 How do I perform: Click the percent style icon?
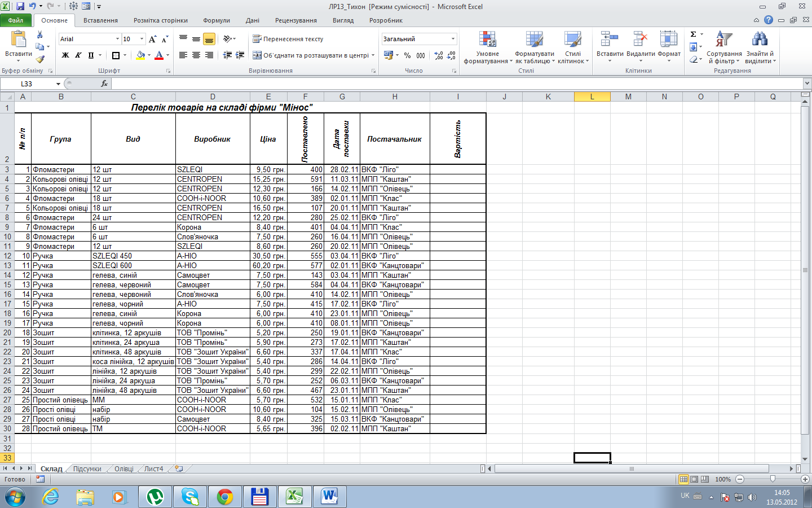(x=407, y=55)
